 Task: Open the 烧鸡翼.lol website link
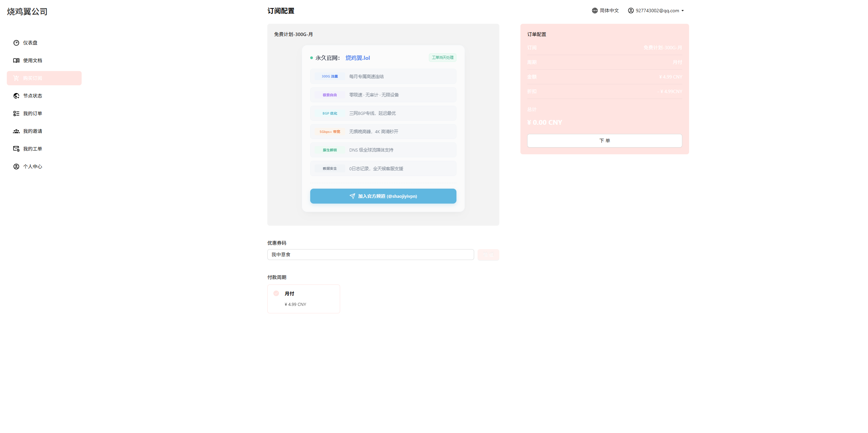(x=357, y=58)
